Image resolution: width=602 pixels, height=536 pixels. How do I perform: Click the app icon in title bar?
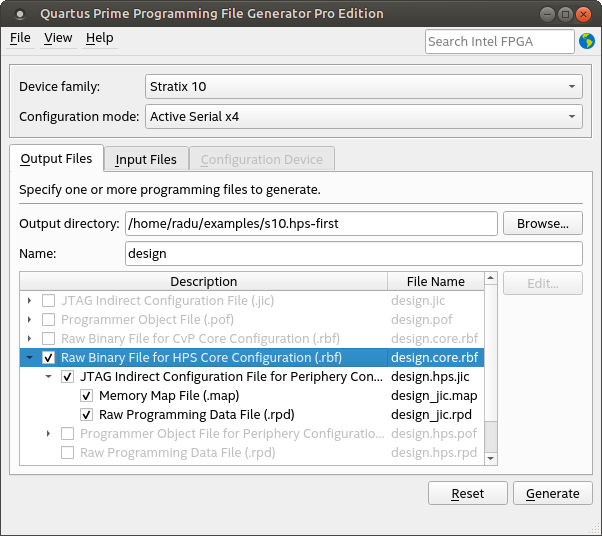pyautogui.click(x=20, y=14)
